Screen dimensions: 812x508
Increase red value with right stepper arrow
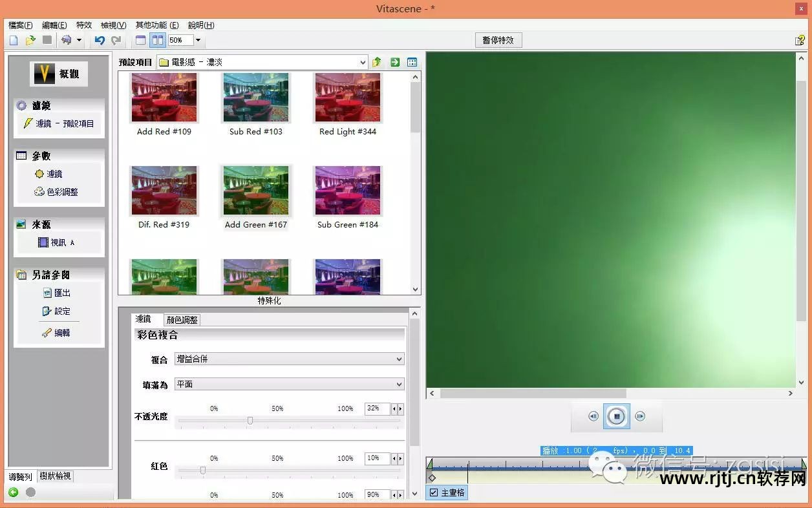(x=401, y=458)
